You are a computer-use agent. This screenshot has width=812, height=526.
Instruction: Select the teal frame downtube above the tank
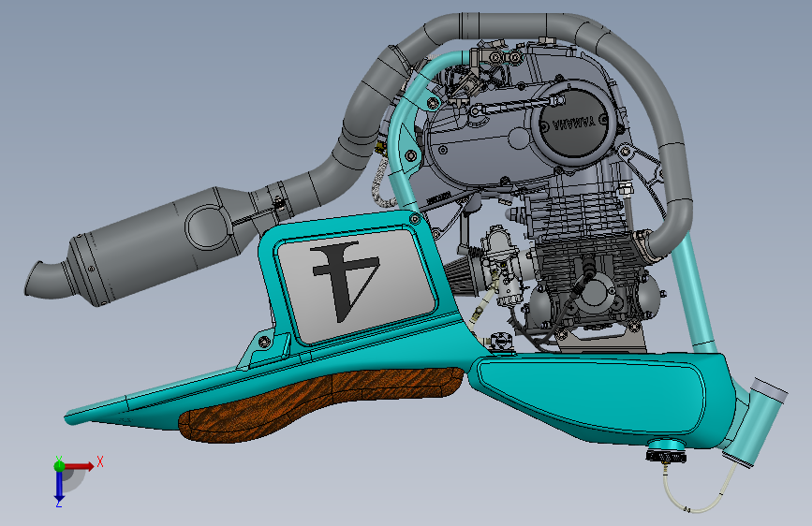692,290
